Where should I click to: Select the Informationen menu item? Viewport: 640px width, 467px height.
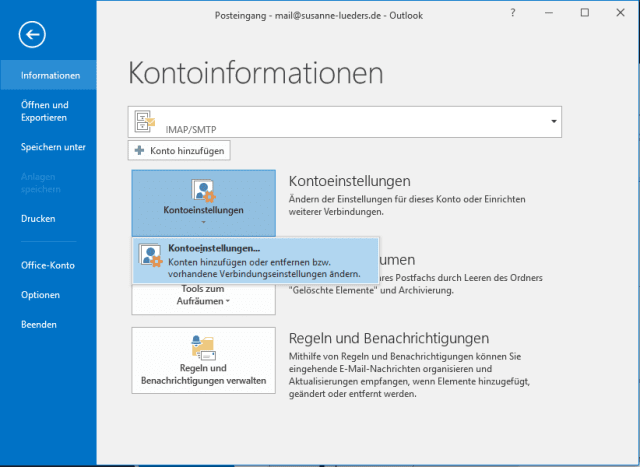[x=48, y=75]
